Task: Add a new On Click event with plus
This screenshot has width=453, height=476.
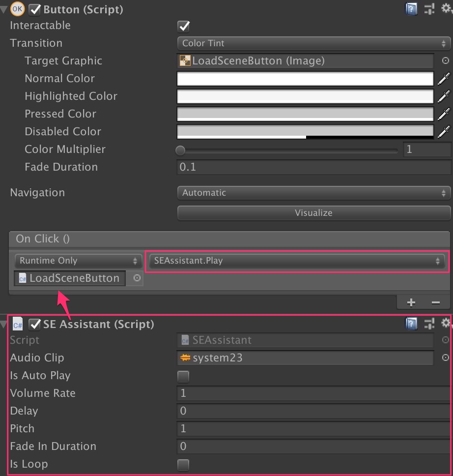Action: pyautogui.click(x=411, y=302)
